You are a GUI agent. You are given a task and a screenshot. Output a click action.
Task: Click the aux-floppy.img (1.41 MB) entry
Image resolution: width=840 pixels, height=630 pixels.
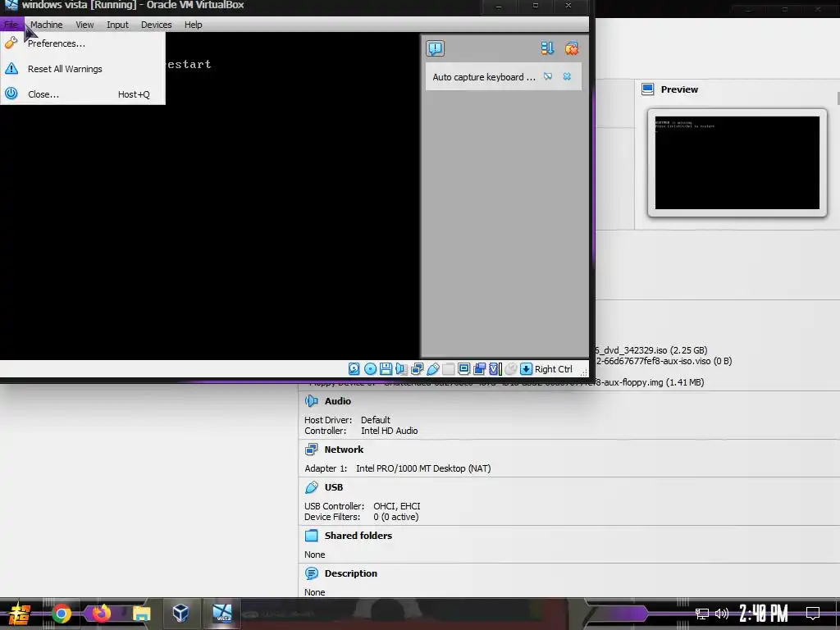(x=650, y=382)
